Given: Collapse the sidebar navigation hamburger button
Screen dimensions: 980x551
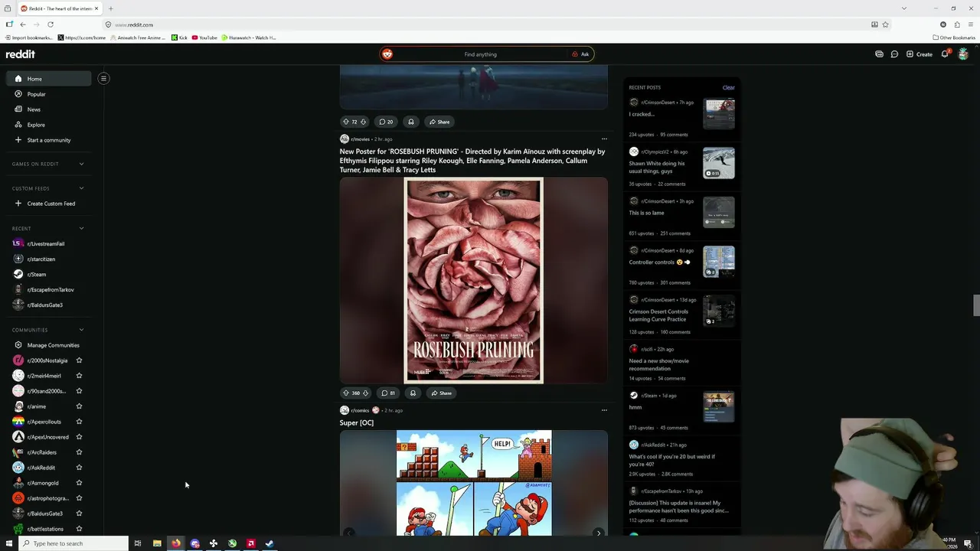Looking at the screenshot, I should (x=103, y=78).
